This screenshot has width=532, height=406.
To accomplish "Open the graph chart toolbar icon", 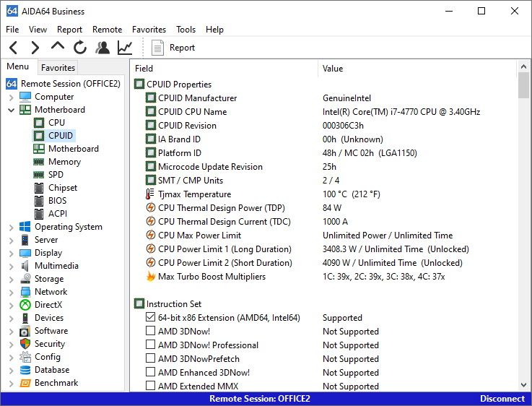I will click(125, 48).
